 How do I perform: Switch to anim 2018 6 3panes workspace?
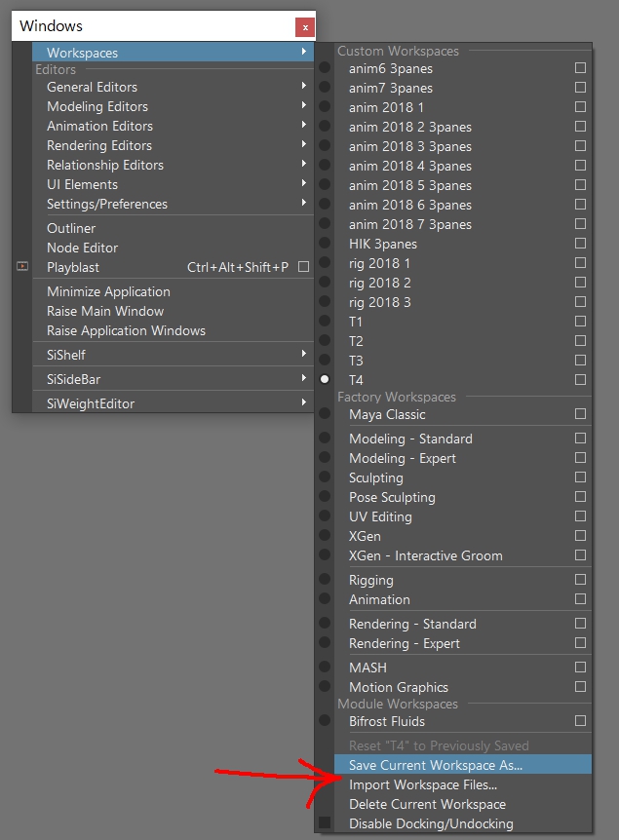tap(410, 206)
